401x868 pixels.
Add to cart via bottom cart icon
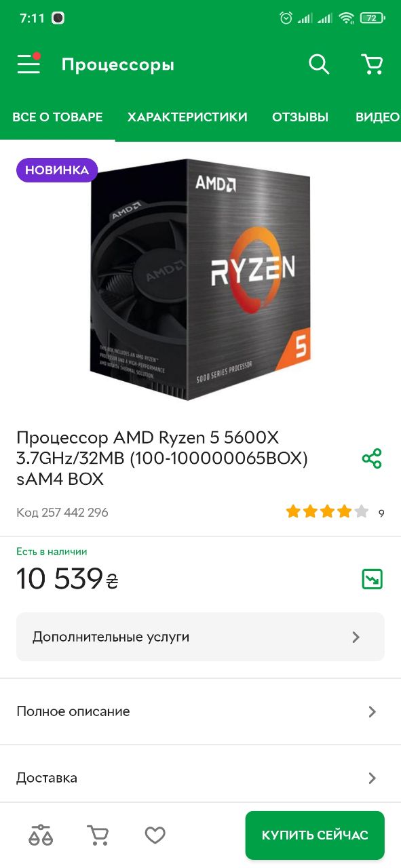[98, 835]
